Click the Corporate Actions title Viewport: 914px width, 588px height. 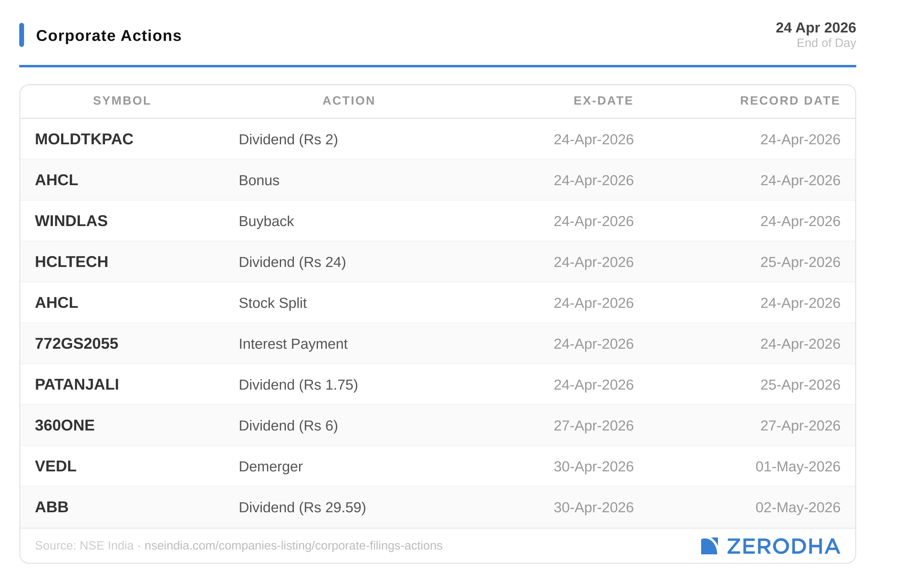[x=109, y=36]
